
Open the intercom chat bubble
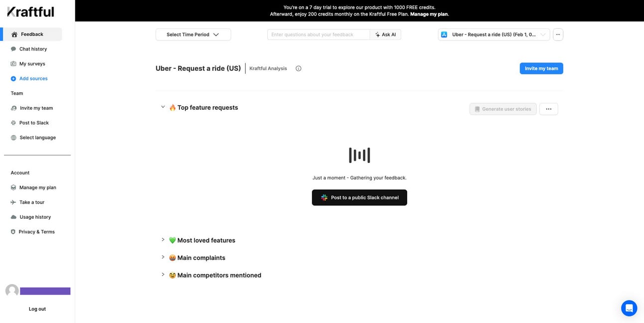point(629,308)
